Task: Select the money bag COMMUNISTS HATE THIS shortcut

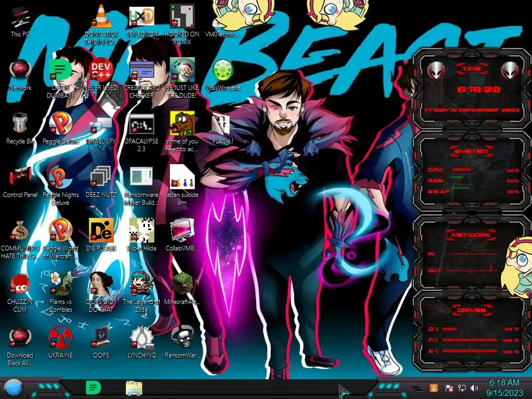Action: click(x=20, y=240)
